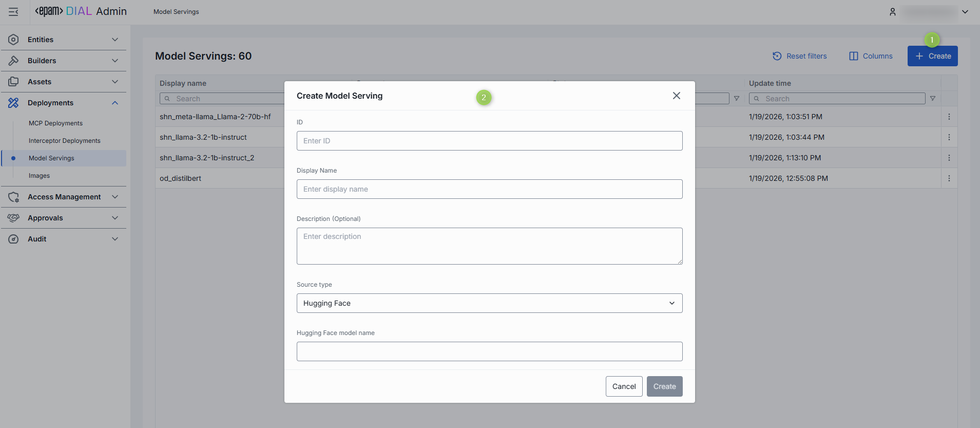Screen dimensions: 980x428
Task: Close the Create Model Serving dialog
Action: click(676, 96)
